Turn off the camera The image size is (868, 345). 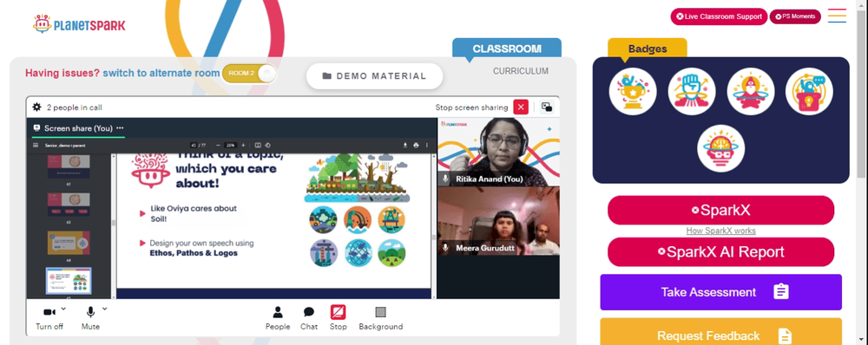[49, 318]
